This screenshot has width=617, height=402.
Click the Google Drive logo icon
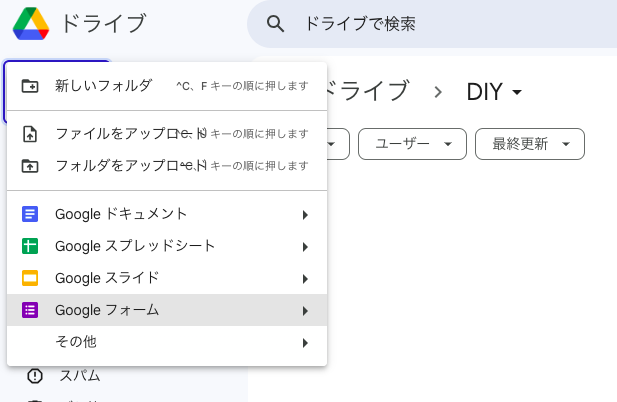pos(31,24)
